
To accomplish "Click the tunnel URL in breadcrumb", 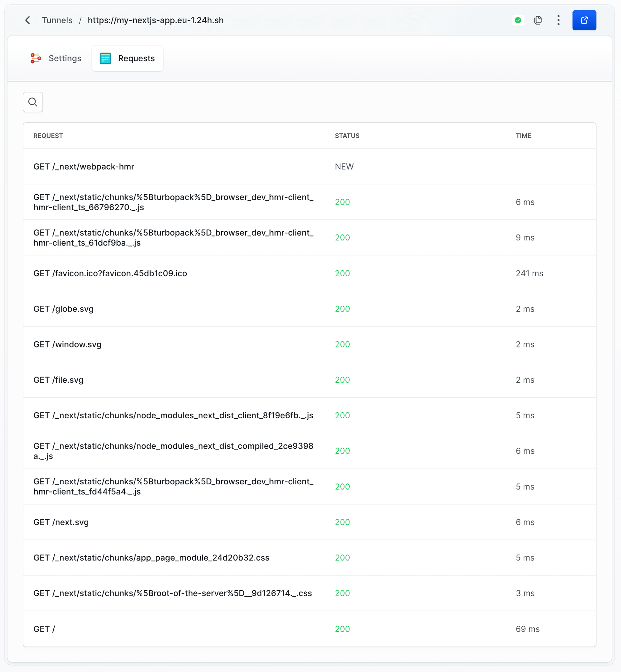I will (156, 20).
